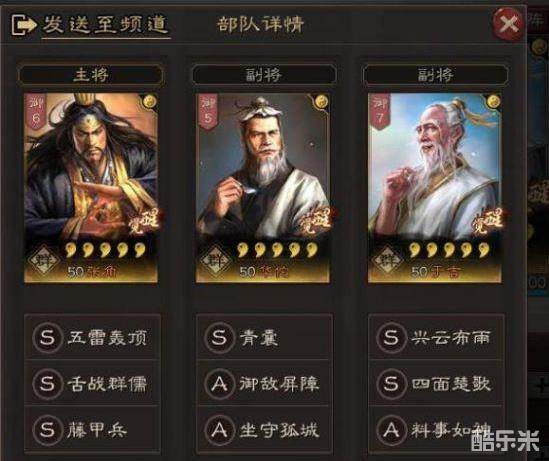Open the 四面楚歌 skill entry
The height and width of the screenshot is (461, 549).
436,383
